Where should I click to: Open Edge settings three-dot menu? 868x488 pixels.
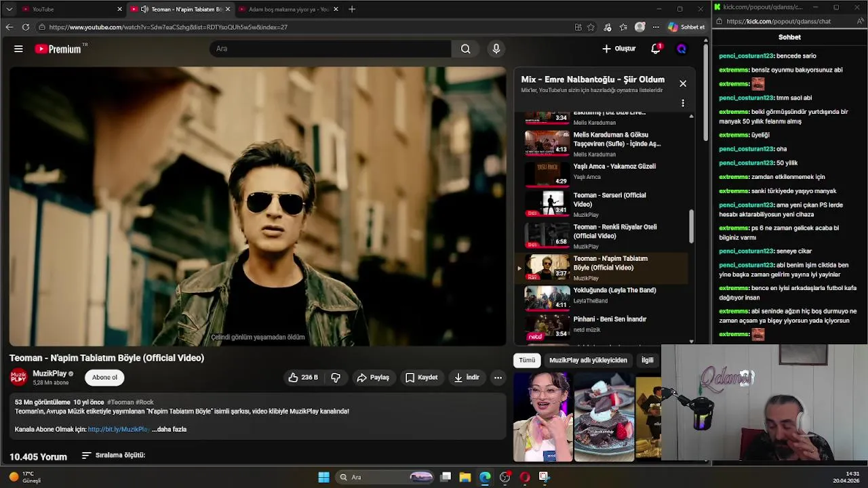(x=656, y=27)
